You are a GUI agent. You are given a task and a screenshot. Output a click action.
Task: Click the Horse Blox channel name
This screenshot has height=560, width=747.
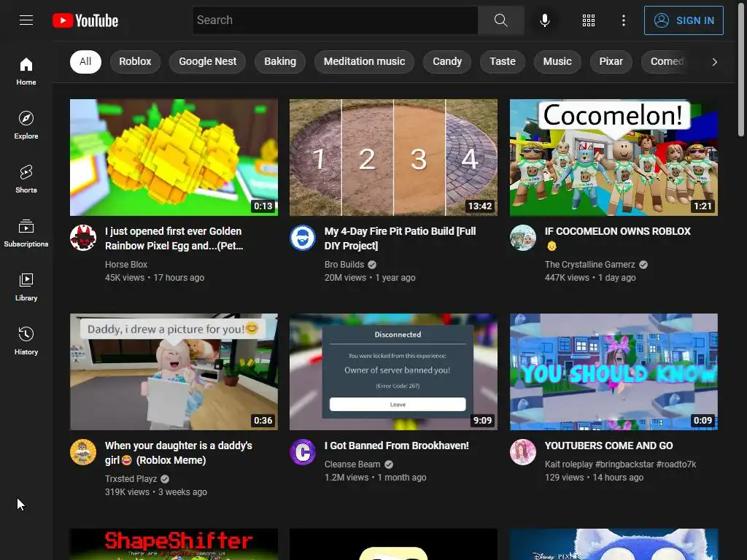point(126,264)
